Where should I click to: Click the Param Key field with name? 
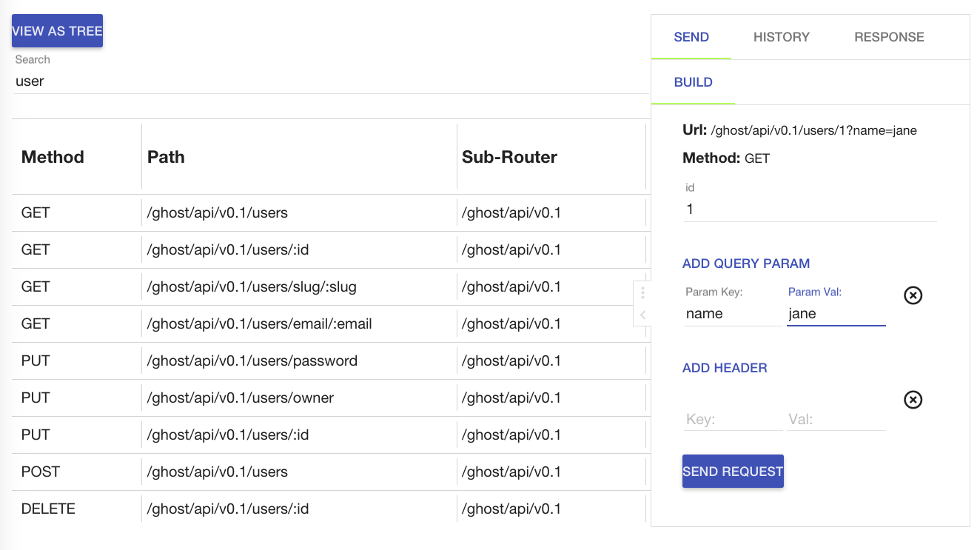[733, 314]
